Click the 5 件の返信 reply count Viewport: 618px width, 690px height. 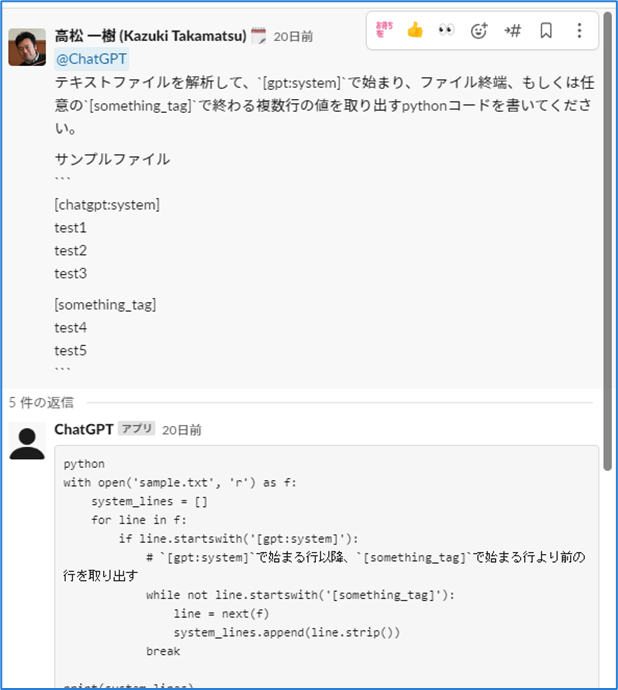point(41,402)
